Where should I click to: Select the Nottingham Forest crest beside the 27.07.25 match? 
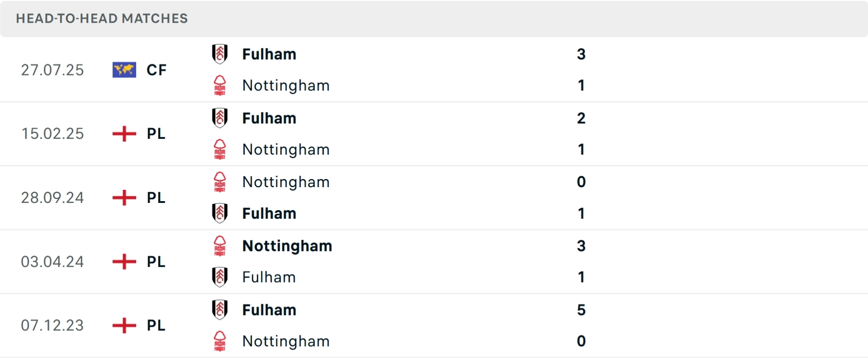[220, 85]
